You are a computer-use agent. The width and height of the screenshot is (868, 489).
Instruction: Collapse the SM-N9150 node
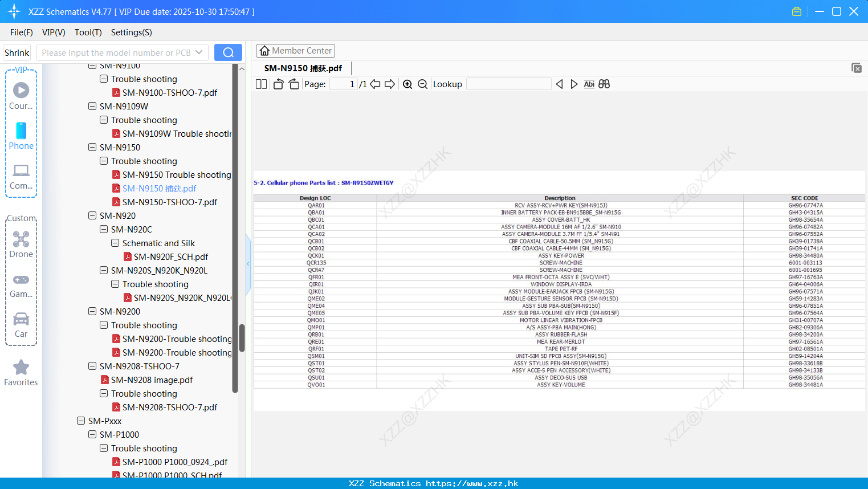92,147
